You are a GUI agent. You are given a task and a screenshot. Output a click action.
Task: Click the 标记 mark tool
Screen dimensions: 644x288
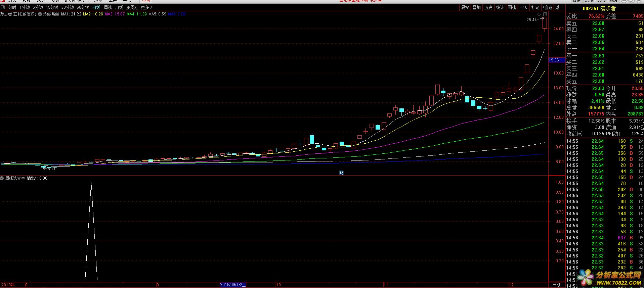tap(535, 7)
